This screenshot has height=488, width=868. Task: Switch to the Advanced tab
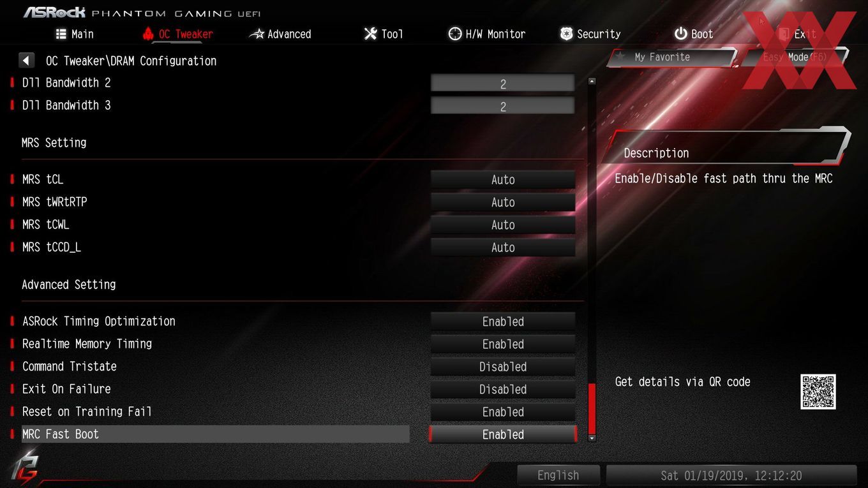point(280,34)
